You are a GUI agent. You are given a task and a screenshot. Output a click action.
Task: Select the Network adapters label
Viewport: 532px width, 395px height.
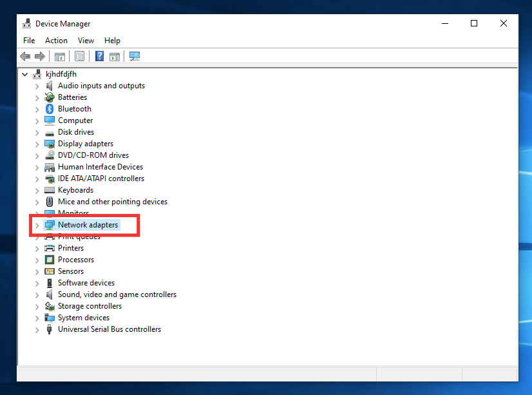point(88,225)
